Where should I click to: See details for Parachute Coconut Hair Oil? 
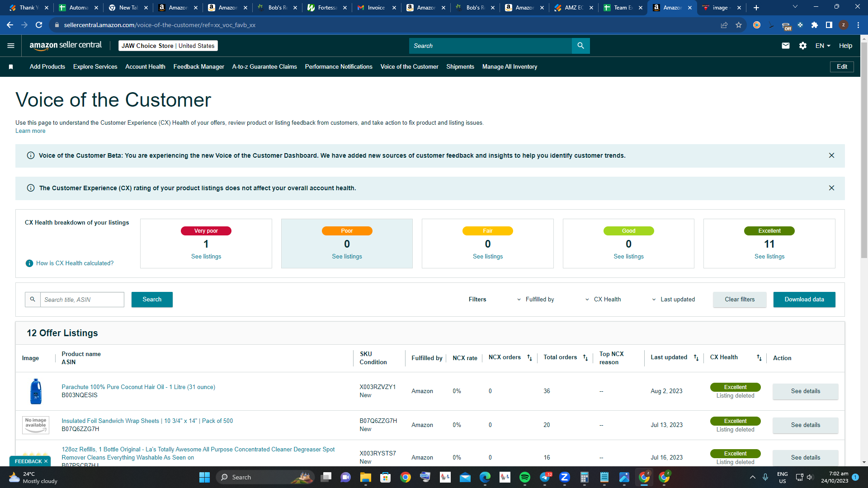pyautogui.click(x=805, y=391)
